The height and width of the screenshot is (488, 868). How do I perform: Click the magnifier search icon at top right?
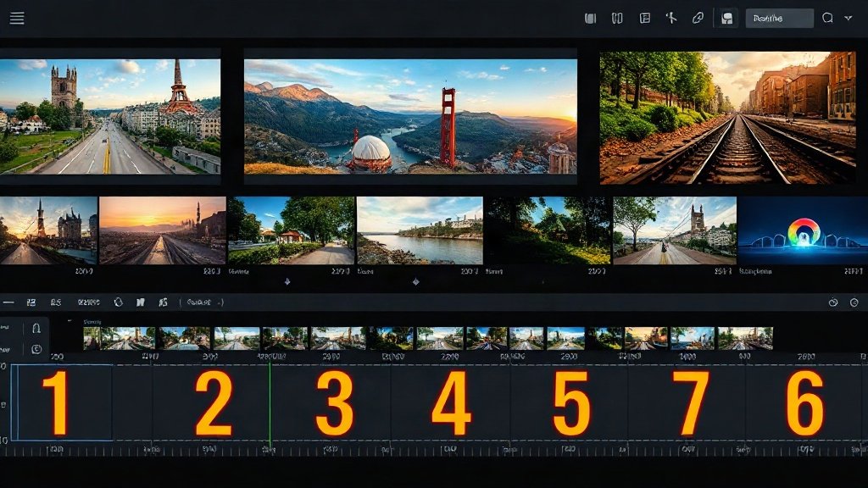827,19
